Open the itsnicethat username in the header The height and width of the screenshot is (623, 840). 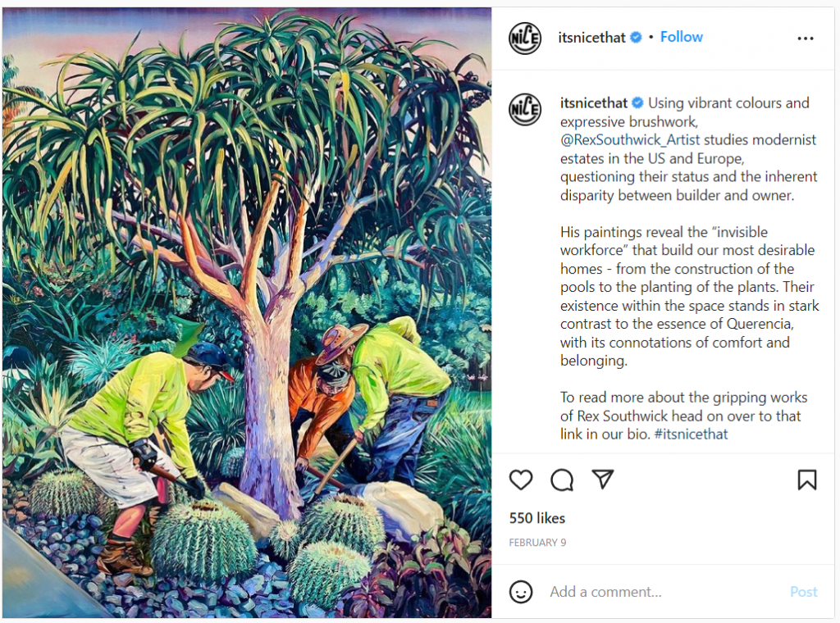coord(592,37)
